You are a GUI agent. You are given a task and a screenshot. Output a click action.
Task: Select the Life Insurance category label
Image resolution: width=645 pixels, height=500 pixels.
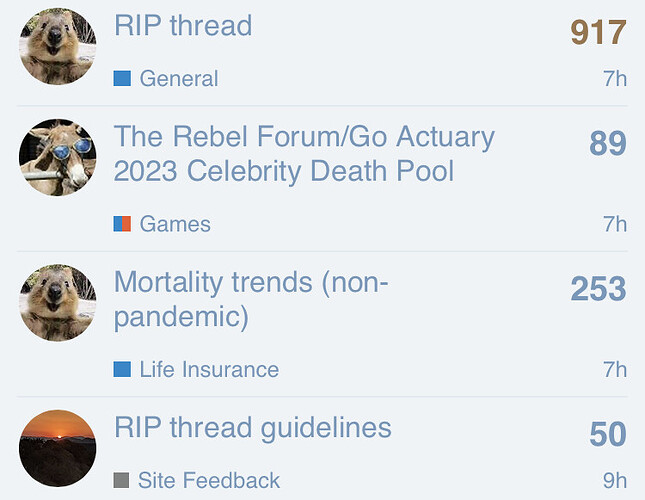coord(209,370)
